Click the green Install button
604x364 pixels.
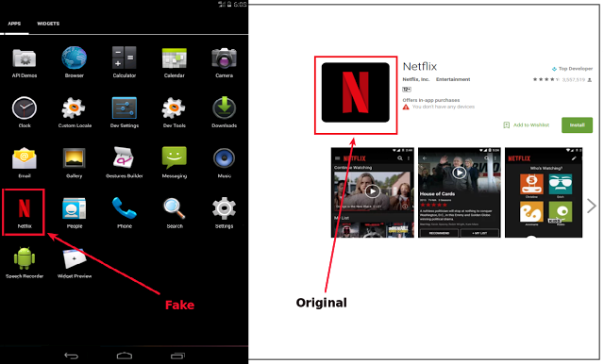tap(577, 125)
